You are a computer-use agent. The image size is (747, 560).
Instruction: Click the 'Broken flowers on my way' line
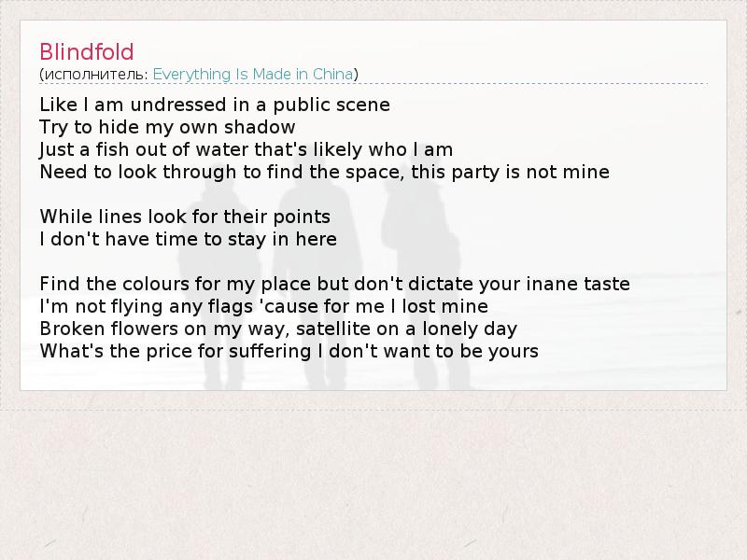[x=278, y=329]
